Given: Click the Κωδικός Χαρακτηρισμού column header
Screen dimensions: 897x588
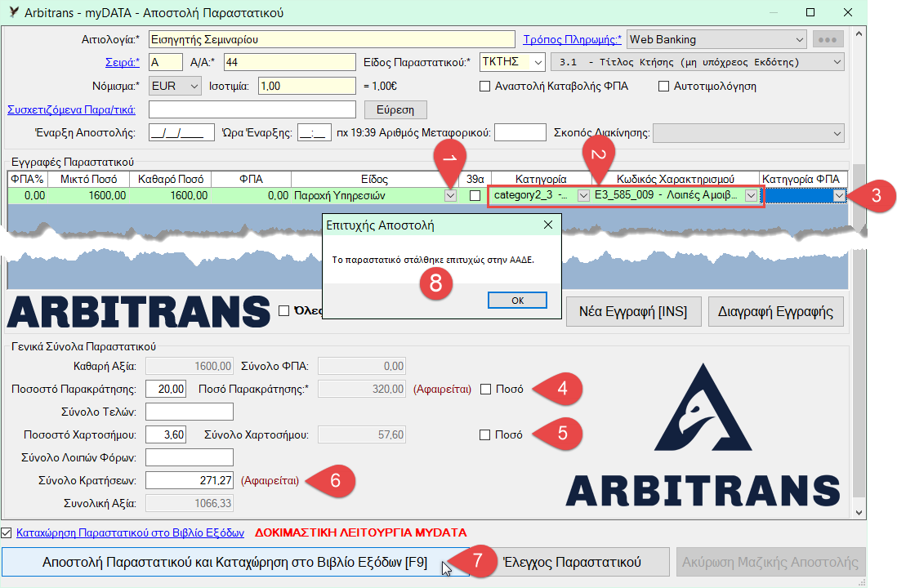Looking at the screenshot, I should pos(675,179).
